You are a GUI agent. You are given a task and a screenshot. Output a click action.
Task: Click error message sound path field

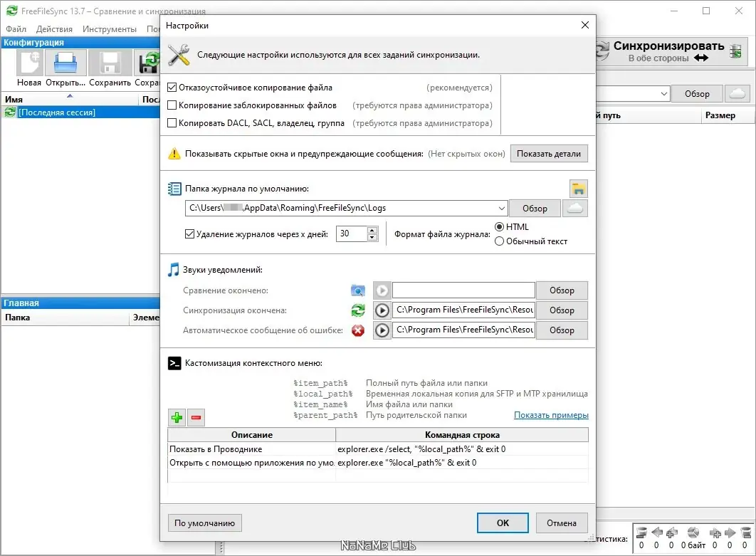[x=463, y=330]
